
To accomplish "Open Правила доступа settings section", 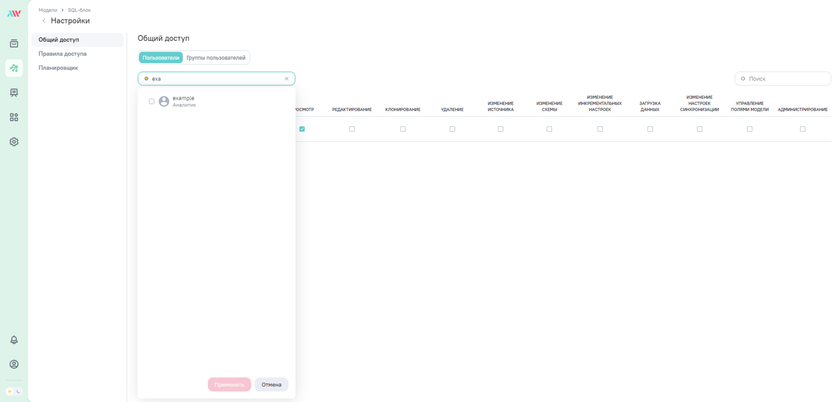I will [x=63, y=54].
